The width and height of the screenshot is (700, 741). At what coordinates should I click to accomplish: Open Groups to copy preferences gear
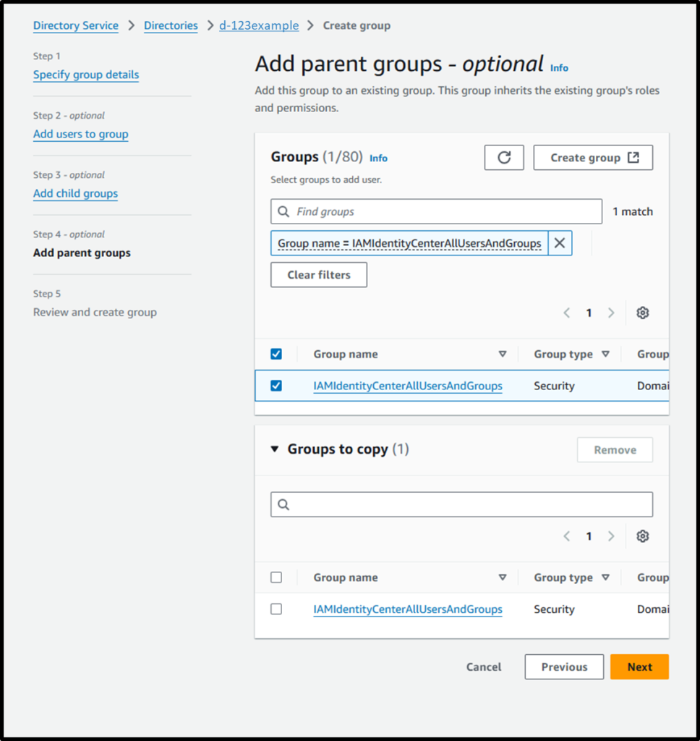click(642, 536)
